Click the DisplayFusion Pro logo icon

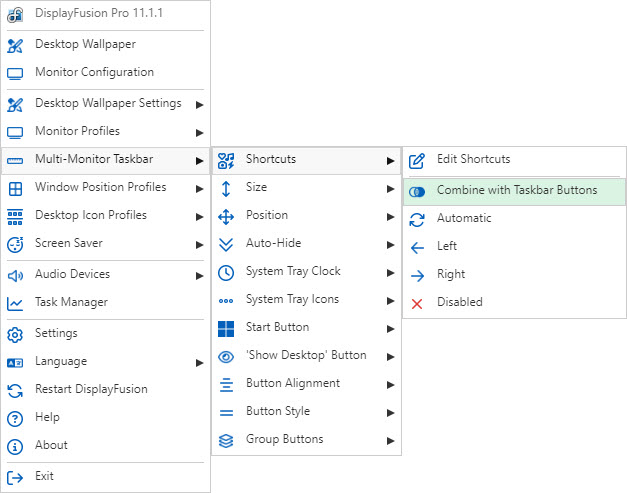tap(15, 14)
